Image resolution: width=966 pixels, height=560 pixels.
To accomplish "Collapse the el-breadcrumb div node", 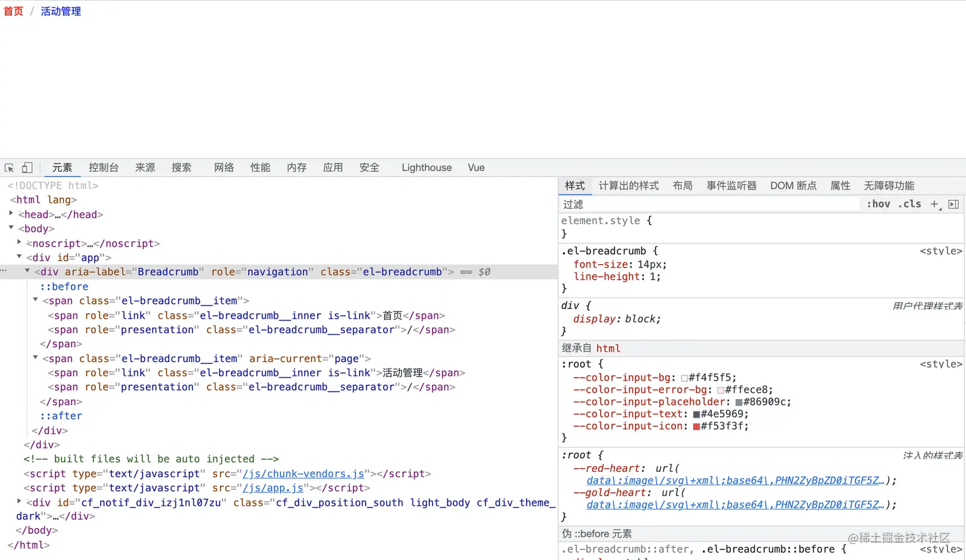I will coord(27,271).
